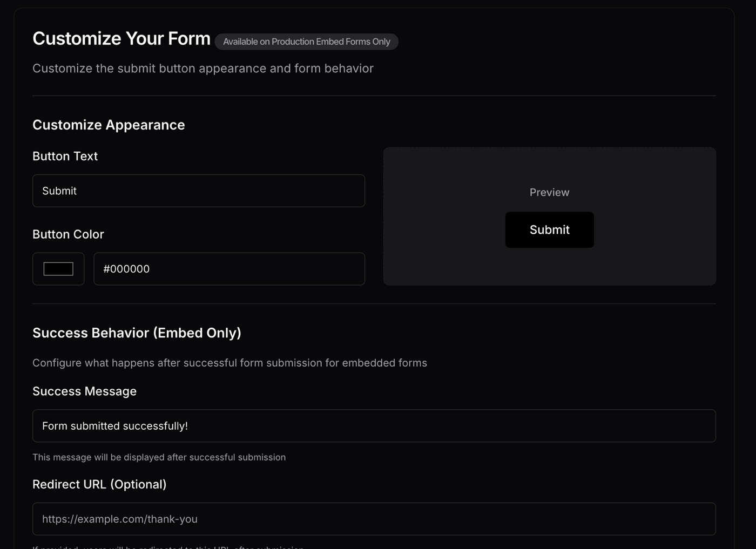
Task: Click inside the Button Text input field
Action: [199, 191]
